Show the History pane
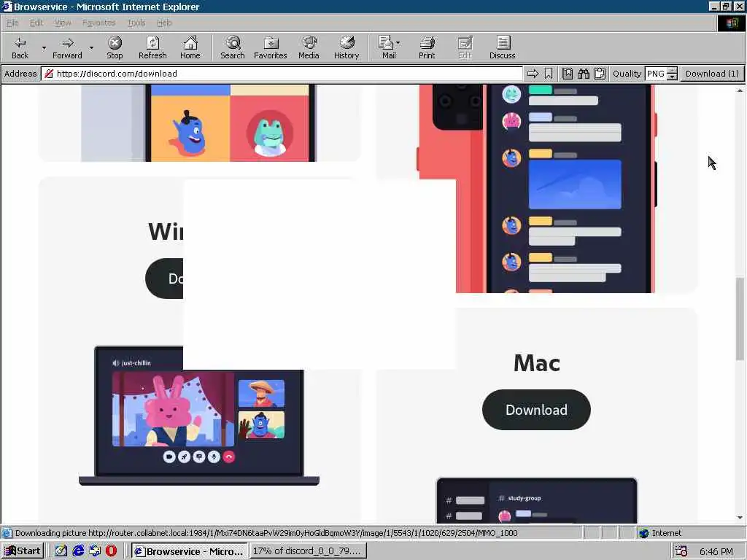The image size is (747, 560). 347,47
